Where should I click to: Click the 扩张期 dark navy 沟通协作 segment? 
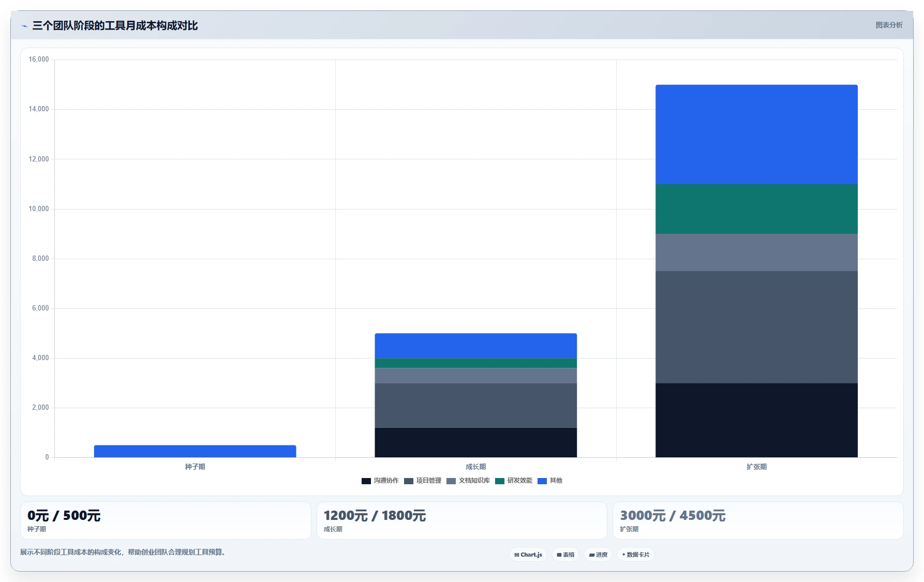(x=756, y=420)
